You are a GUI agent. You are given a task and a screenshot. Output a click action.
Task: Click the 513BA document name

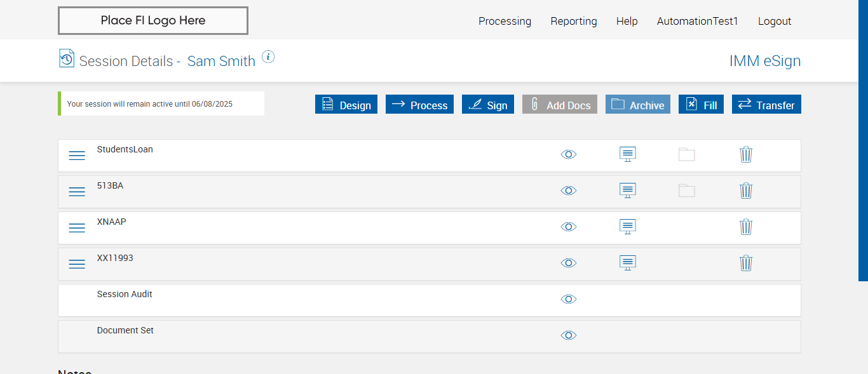(x=111, y=186)
